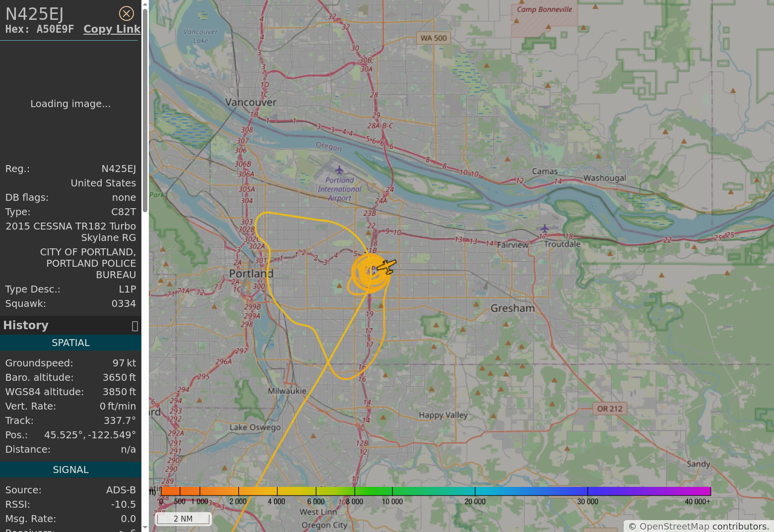Click the 10 000 ft green legend color
Image resolution: width=774 pixels, height=532 pixels.
pos(392,491)
